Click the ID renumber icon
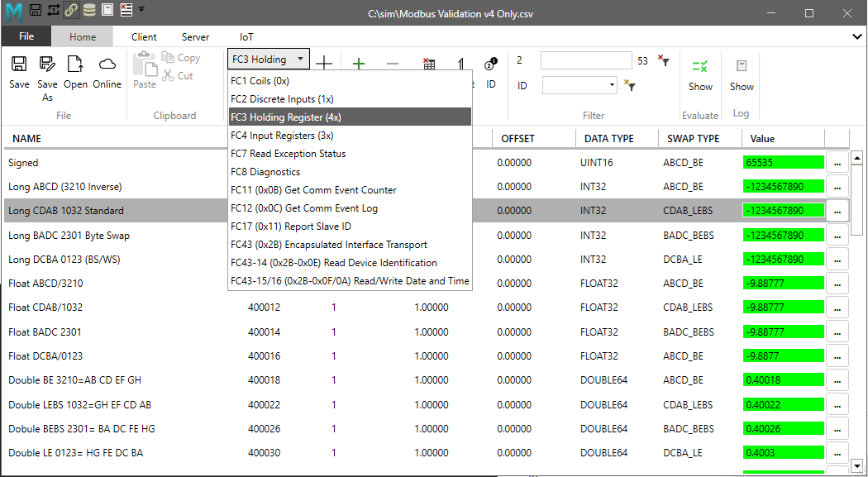This screenshot has height=477, width=868. [491, 64]
